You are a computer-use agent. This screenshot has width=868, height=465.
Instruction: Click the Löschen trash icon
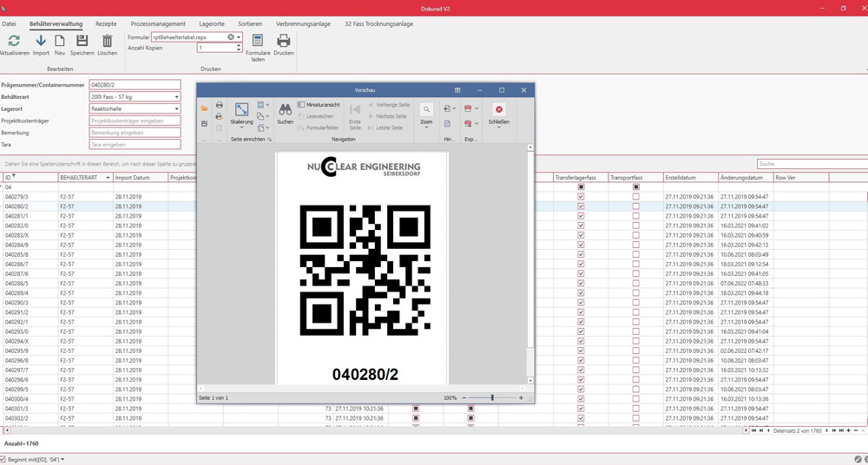(108, 41)
